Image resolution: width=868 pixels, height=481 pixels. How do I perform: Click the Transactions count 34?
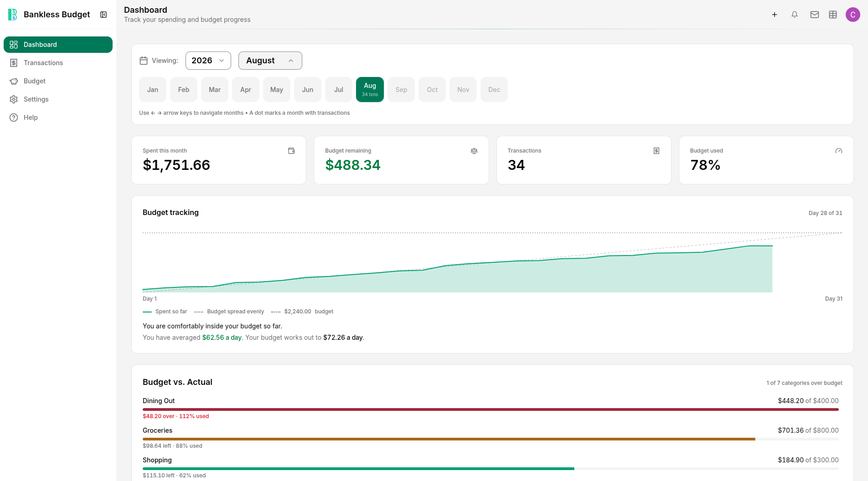pos(517,165)
